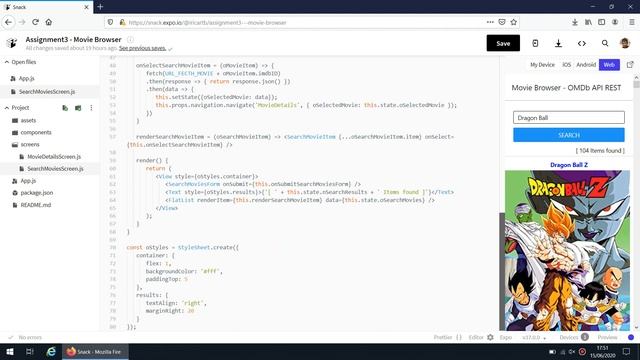The width and height of the screenshot is (640, 360).
Task: Download the project as zip
Action: 558,43
